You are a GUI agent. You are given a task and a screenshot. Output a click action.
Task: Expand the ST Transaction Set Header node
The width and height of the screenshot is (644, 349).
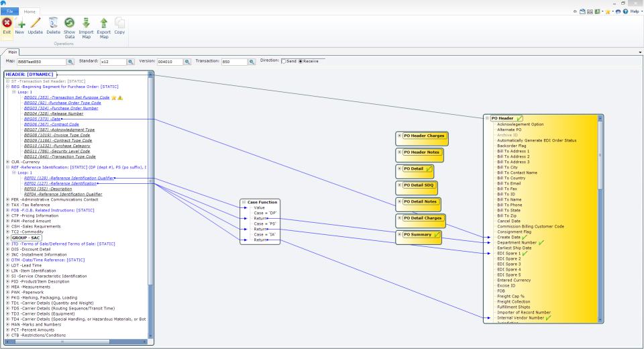point(8,81)
